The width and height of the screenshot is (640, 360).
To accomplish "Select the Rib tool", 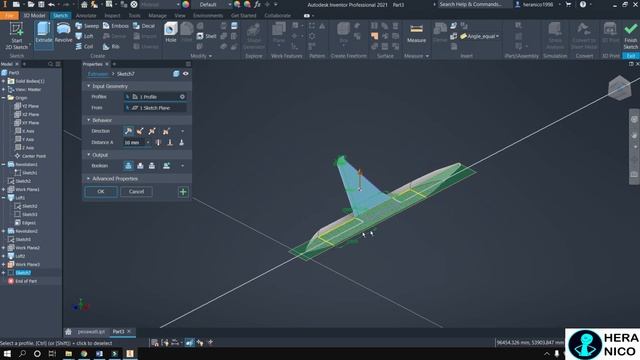I will [x=111, y=47].
